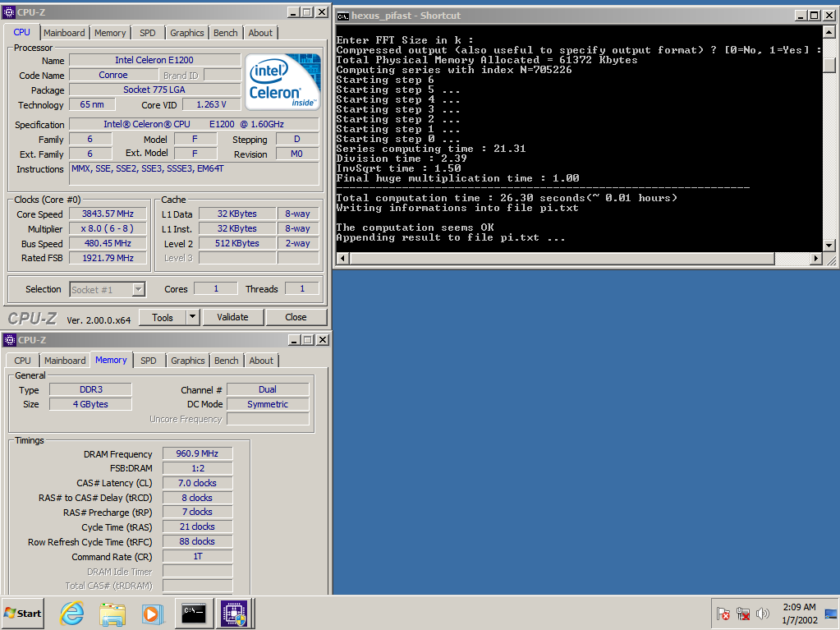Launch Windows Media Player from taskbar
Viewport: 840px width, 630px height.
pyautogui.click(x=153, y=614)
